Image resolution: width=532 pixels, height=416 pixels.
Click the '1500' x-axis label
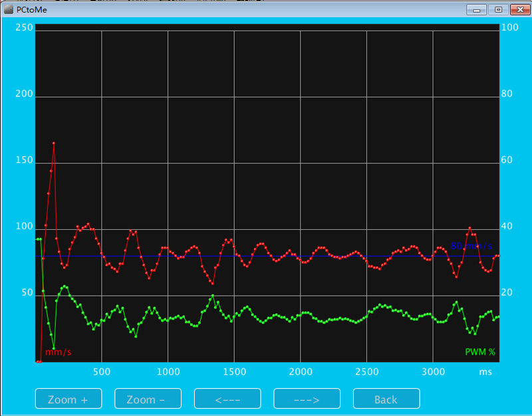click(x=235, y=372)
